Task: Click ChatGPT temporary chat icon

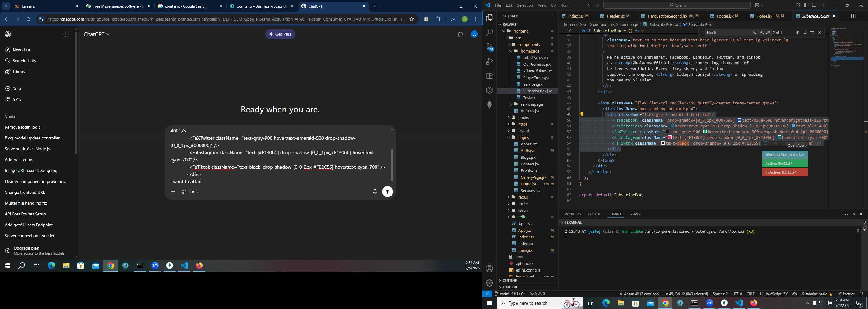Action: (460, 34)
